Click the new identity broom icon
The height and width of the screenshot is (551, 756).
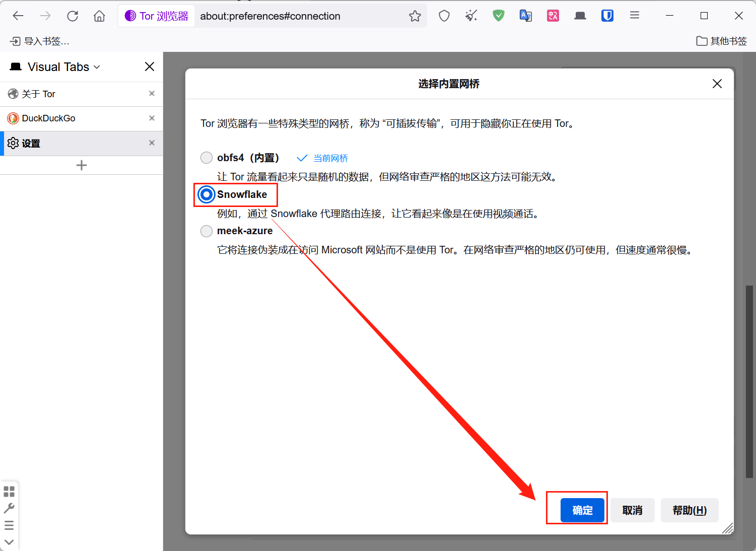(471, 16)
